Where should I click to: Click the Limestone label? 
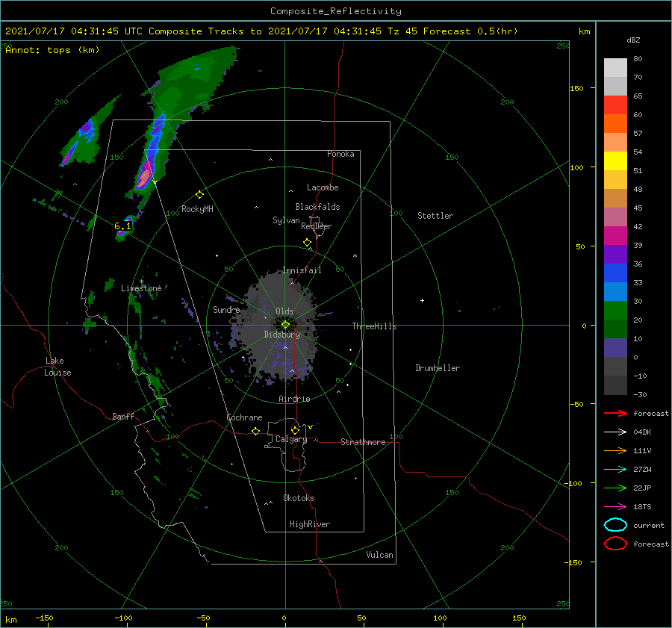tap(141, 288)
